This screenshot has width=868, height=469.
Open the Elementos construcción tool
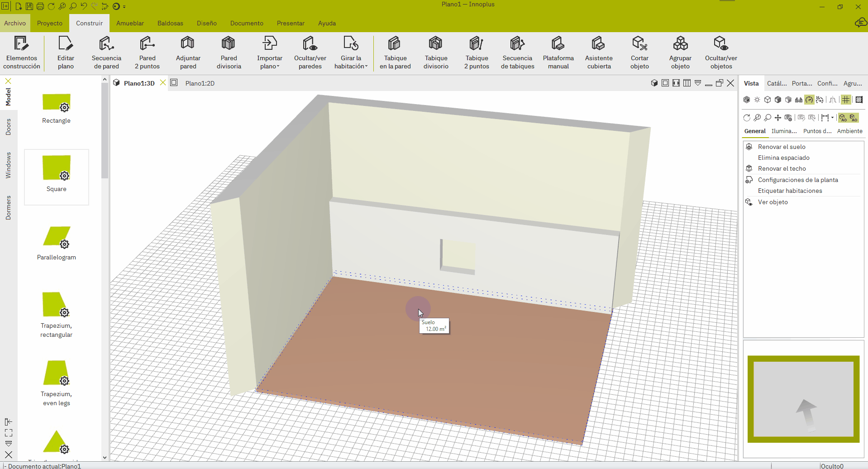pos(21,53)
